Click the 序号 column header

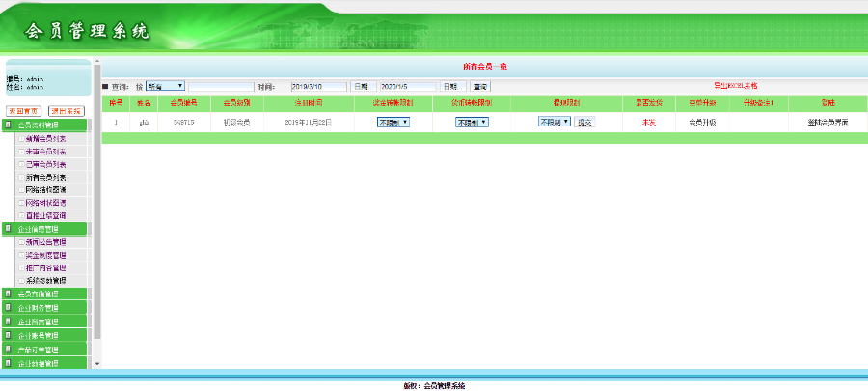[x=116, y=103]
